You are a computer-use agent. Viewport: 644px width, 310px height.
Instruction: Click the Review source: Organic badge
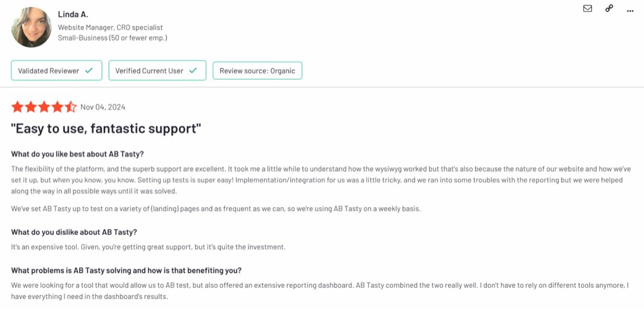pos(257,71)
